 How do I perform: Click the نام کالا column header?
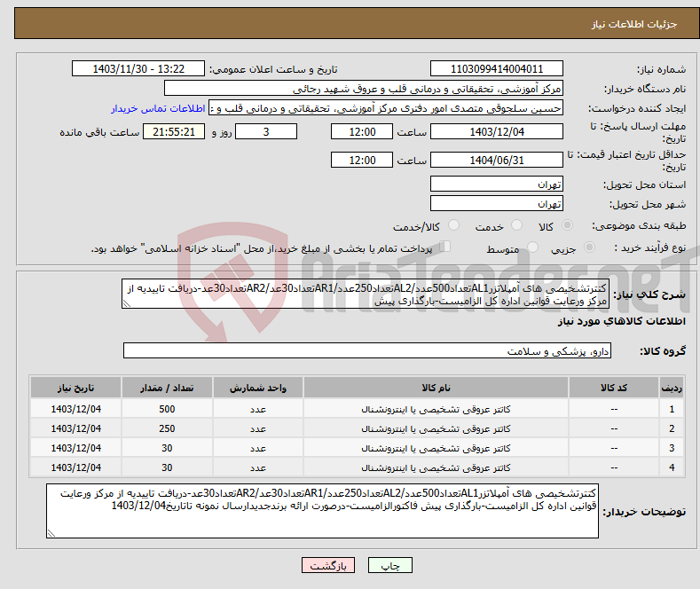click(436, 388)
